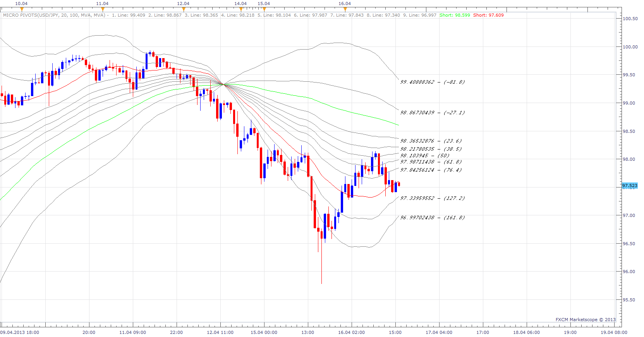Click the 98.50 price axis label

point(629,131)
